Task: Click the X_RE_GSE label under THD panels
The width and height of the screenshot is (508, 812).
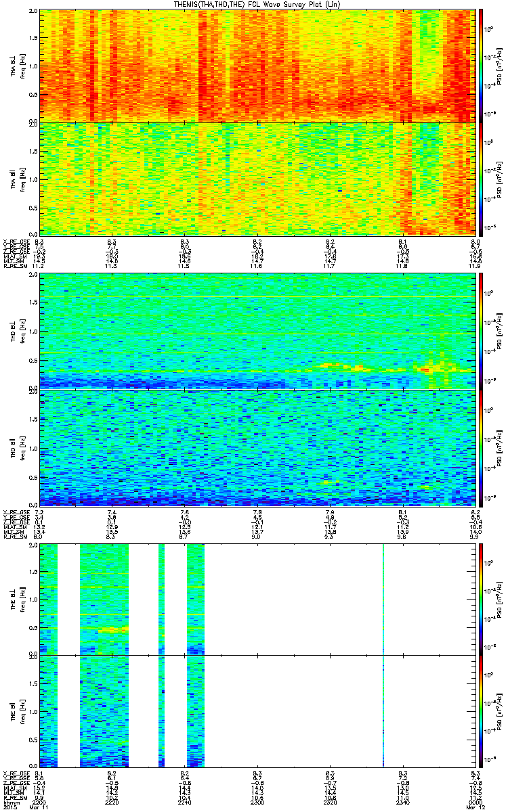Action: point(15,512)
